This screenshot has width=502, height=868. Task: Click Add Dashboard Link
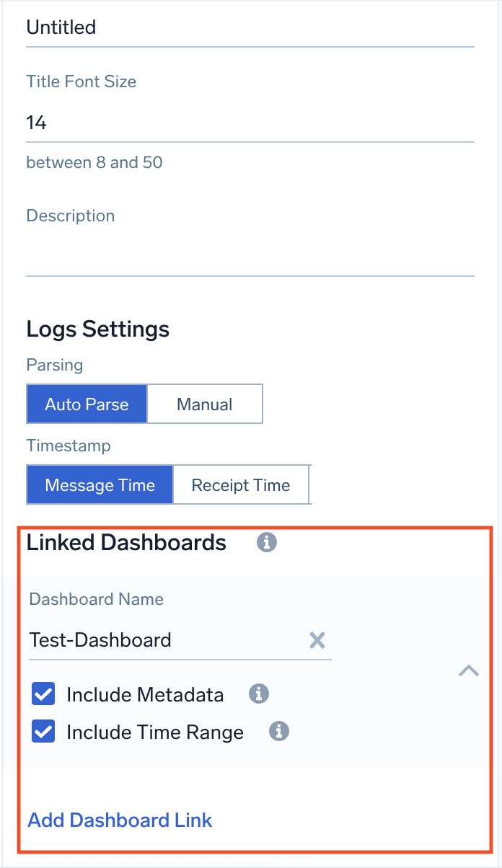coord(120,820)
